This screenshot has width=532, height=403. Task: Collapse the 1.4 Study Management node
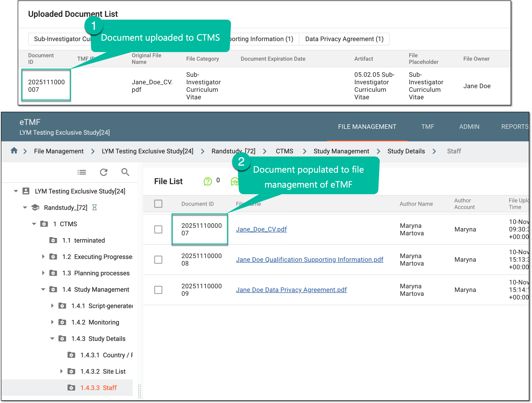[x=43, y=289]
